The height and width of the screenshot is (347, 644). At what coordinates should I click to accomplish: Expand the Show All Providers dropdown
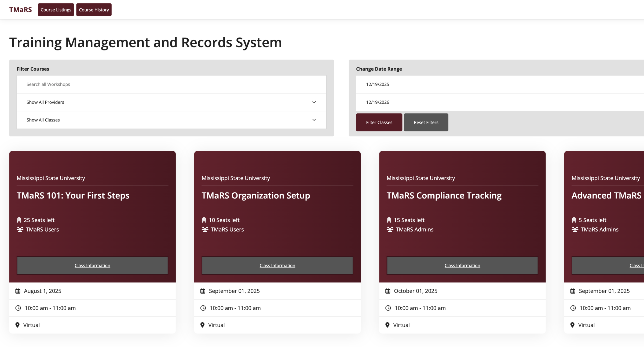pos(171,102)
